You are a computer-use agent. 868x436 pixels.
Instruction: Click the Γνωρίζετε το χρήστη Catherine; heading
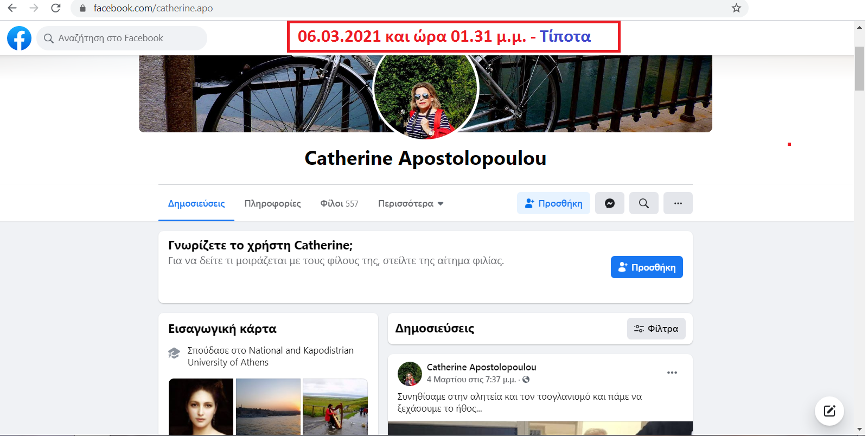click(x=260, y=246)
